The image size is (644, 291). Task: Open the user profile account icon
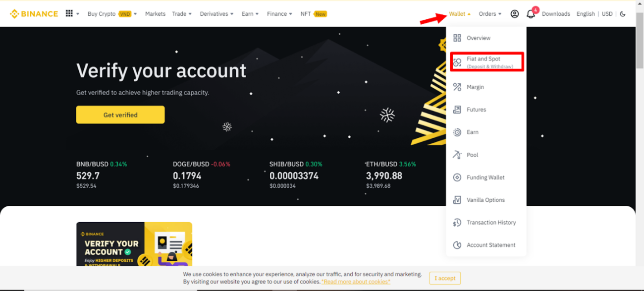[x=515, y=14]
